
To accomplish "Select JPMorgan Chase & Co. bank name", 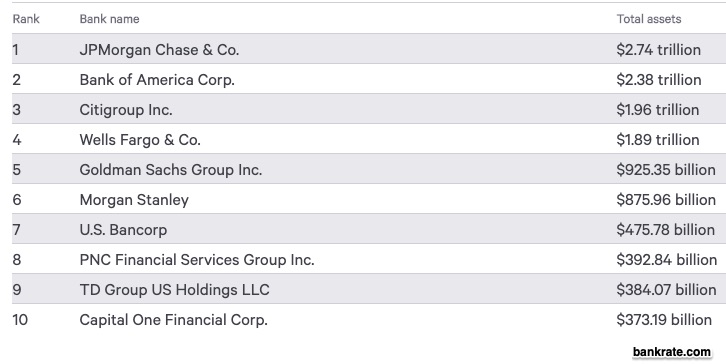I will tap(159, 50).
